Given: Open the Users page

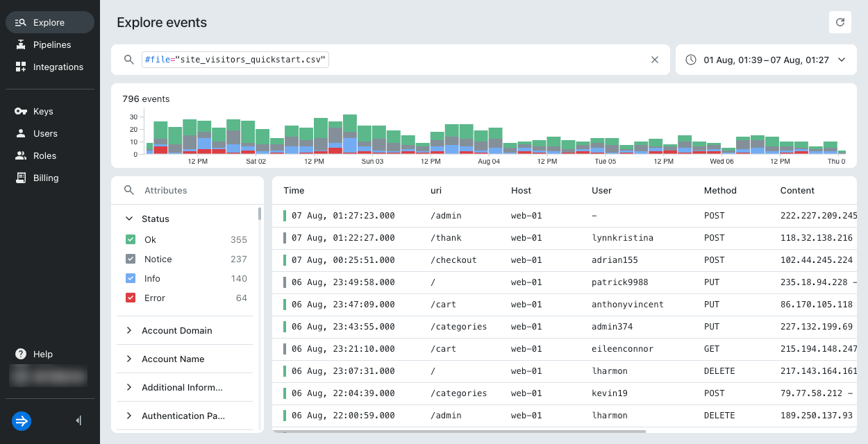Looking at the screenshot, I should click(x=50, y=133).
